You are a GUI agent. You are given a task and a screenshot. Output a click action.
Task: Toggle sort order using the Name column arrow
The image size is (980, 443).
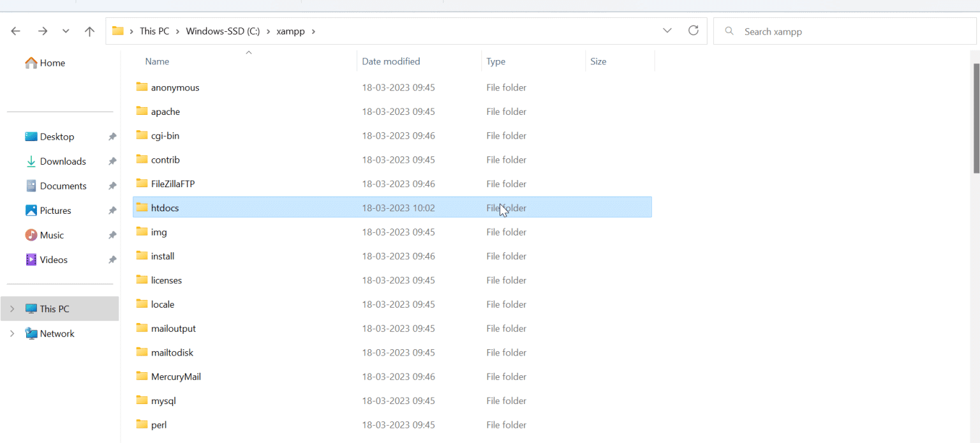click(248, 53)
